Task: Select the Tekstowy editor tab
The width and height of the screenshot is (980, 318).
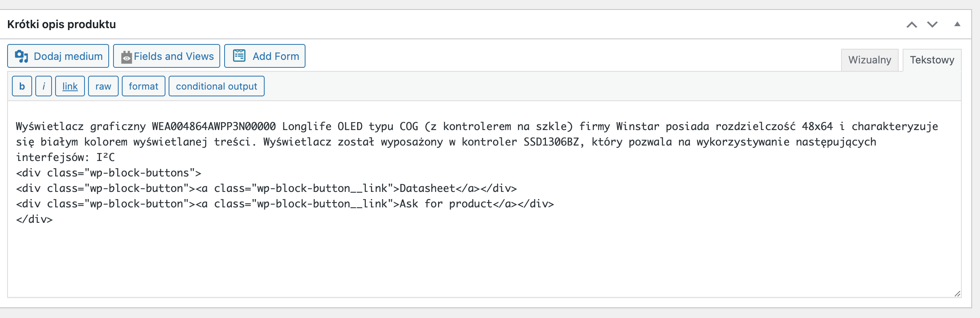Action: click(932, 60)
